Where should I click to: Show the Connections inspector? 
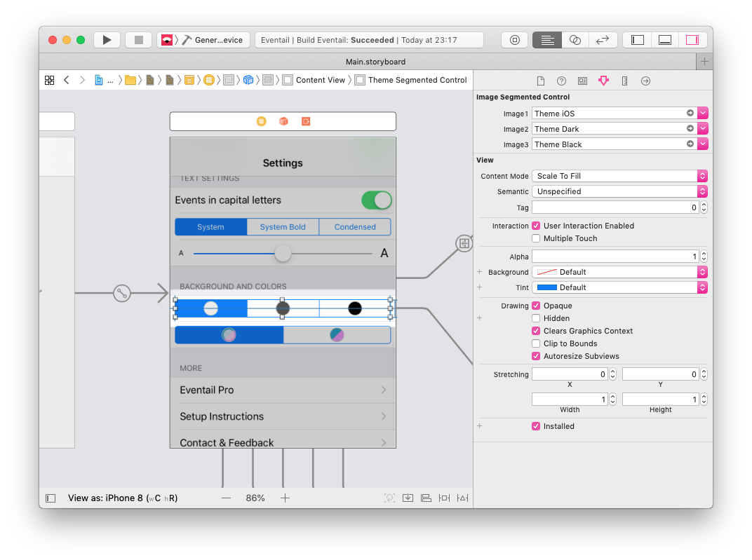(x=645, y=81)
